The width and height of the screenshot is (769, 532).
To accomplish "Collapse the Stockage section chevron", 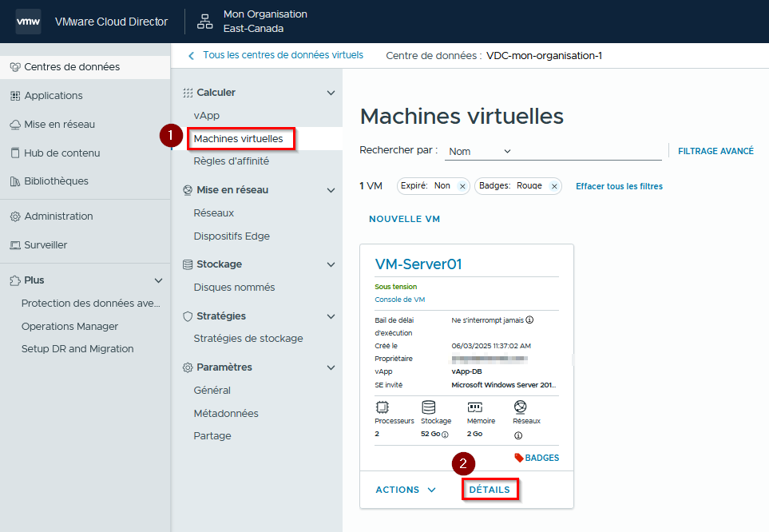I will tap(331, 264).
